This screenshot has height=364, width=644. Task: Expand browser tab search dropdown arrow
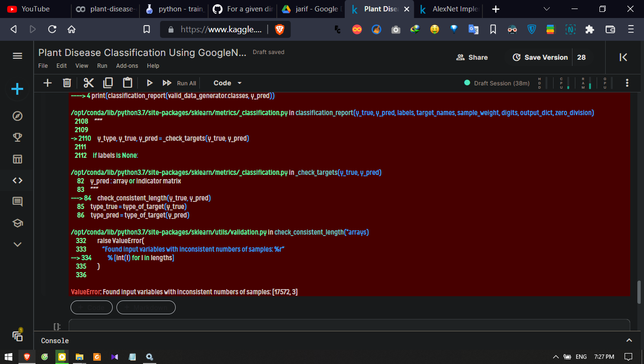tap(547, 9)
